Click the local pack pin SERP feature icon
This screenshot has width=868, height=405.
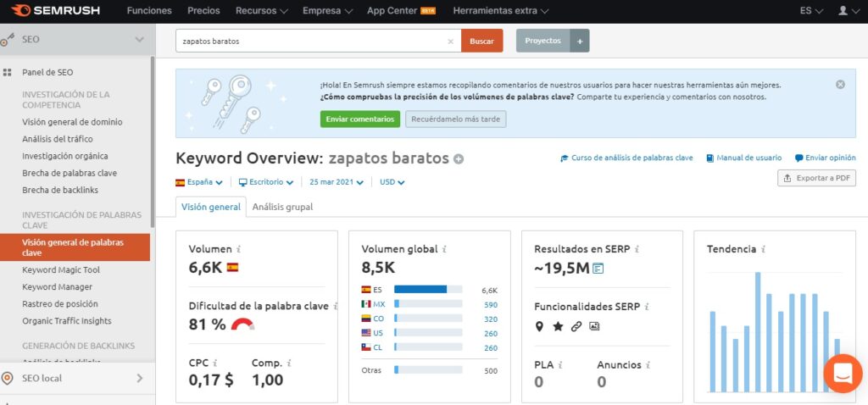click(540, 326)
